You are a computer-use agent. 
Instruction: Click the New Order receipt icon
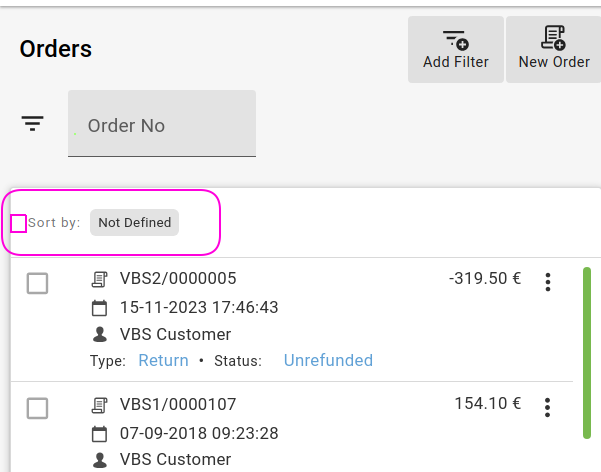tap(553, 39)
